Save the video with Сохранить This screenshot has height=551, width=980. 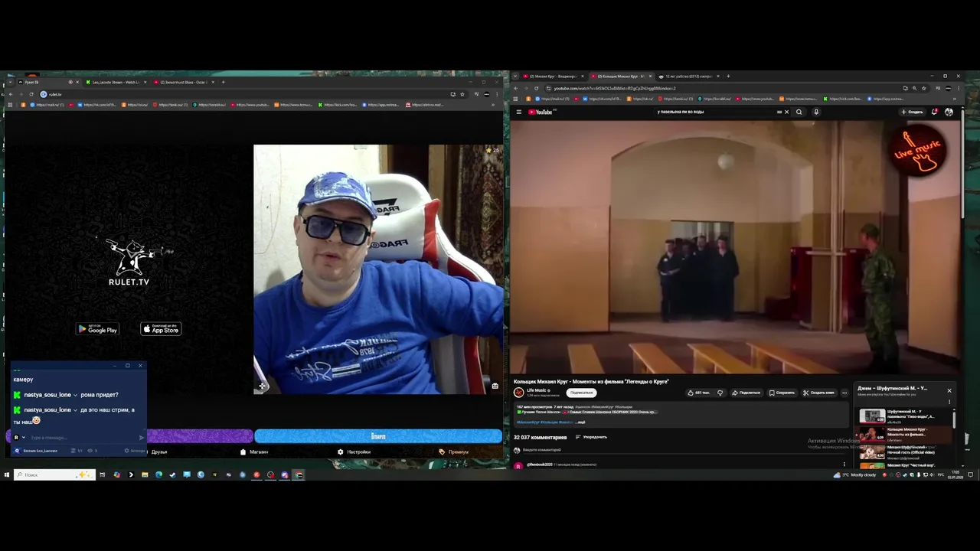tap(782, 393)
